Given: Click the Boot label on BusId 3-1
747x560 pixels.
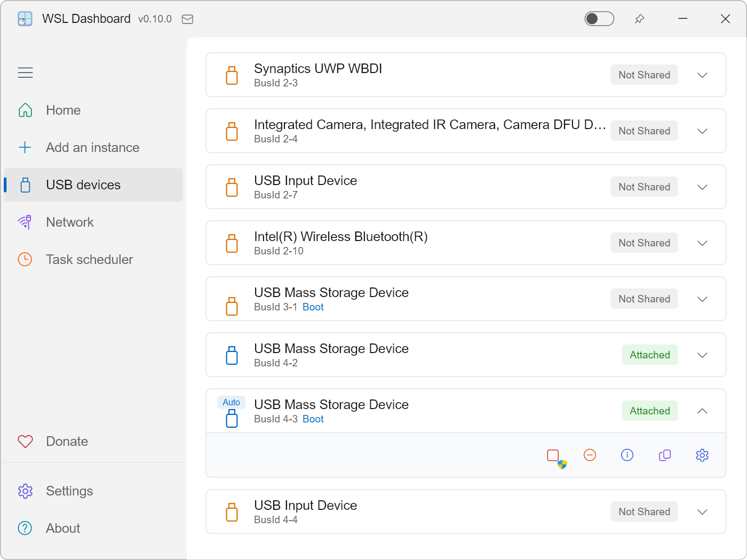Looking at the screenshot, I should point(313,307).
